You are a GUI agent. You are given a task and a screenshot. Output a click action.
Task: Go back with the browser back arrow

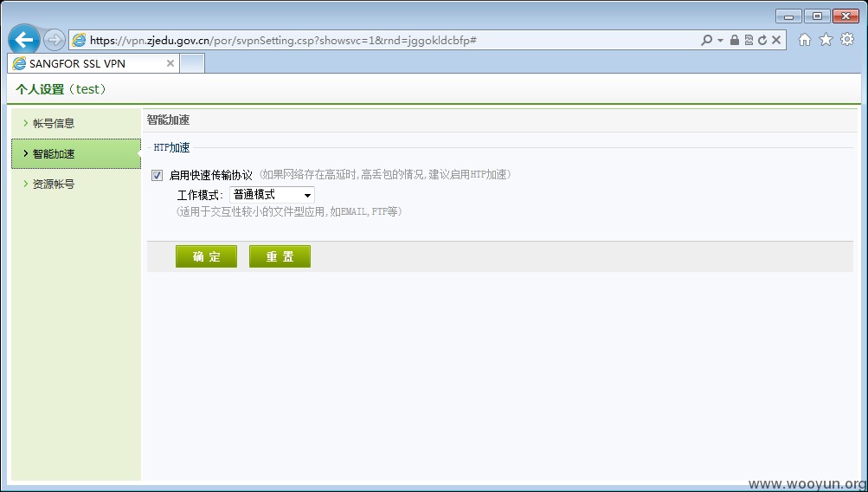pos(24,39)
